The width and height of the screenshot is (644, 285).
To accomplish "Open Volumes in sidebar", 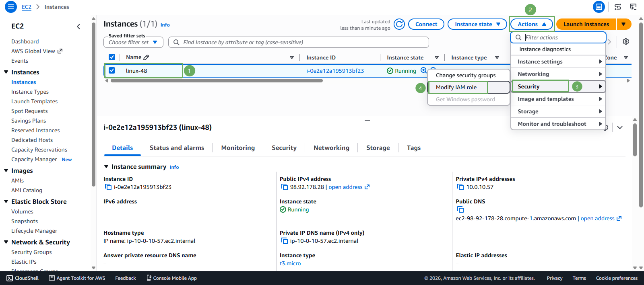I will click(x=22, y=211).
